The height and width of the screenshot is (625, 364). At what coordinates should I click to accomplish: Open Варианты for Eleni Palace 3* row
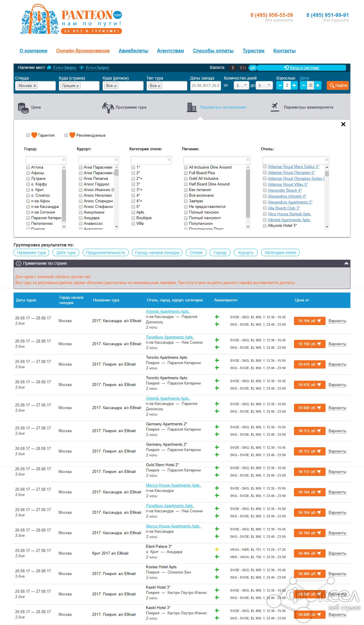point(337,553)
